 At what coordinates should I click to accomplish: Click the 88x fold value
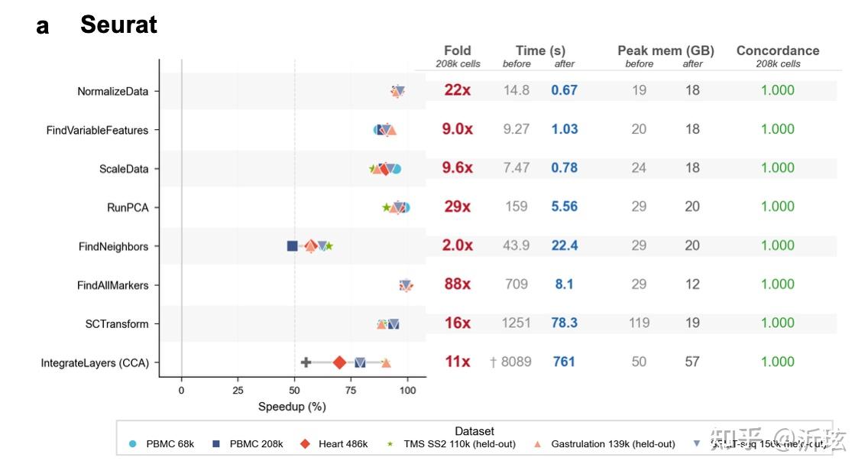tap(457, 284)
